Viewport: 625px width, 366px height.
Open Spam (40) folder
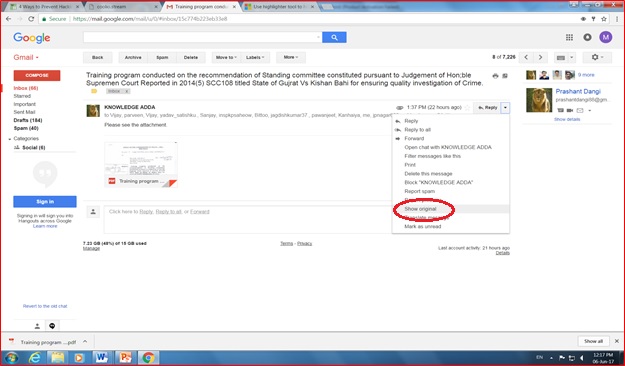coord(26,128)
